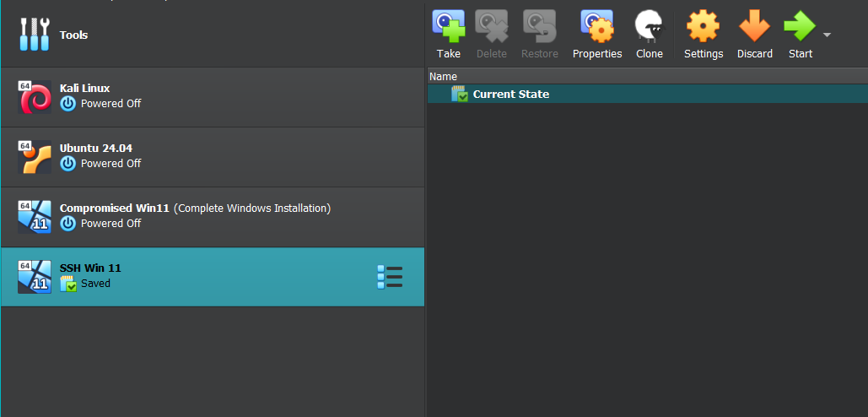868x417 pixels.
Task: Click the Clone sheep icon
Action: (x=650, y=27)
